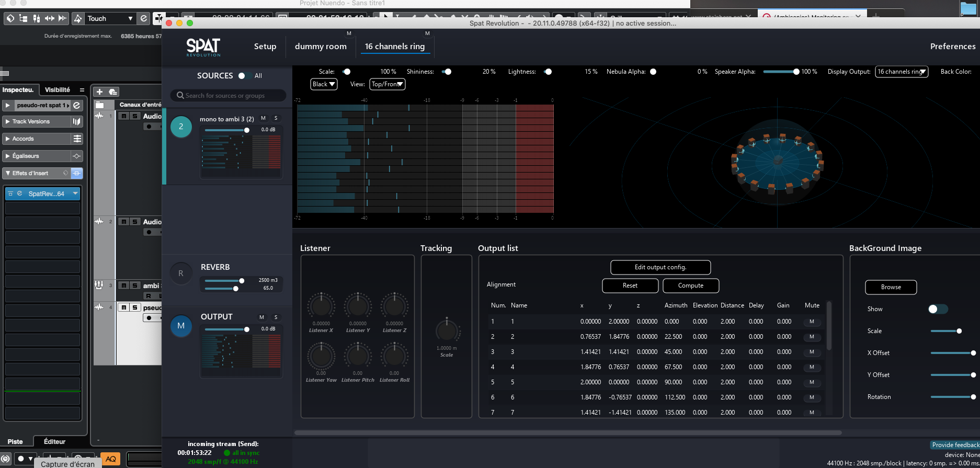
Task: Open the Top/Front view dropdown
Action: point(387,84)
